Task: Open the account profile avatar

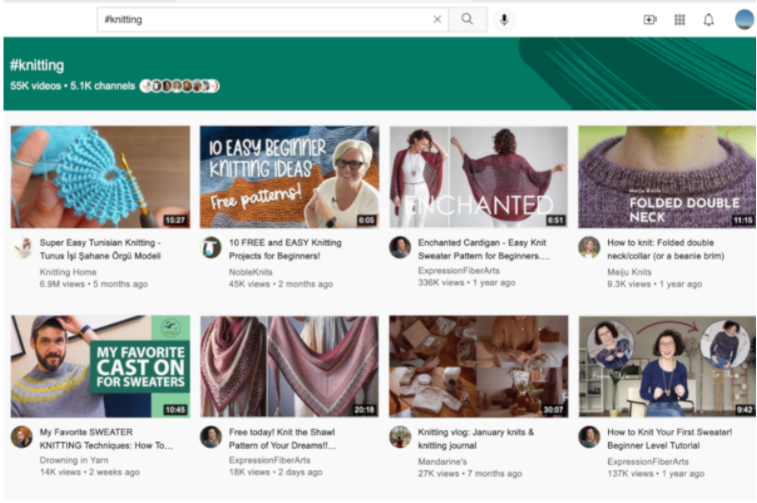Action: [744, 20]
